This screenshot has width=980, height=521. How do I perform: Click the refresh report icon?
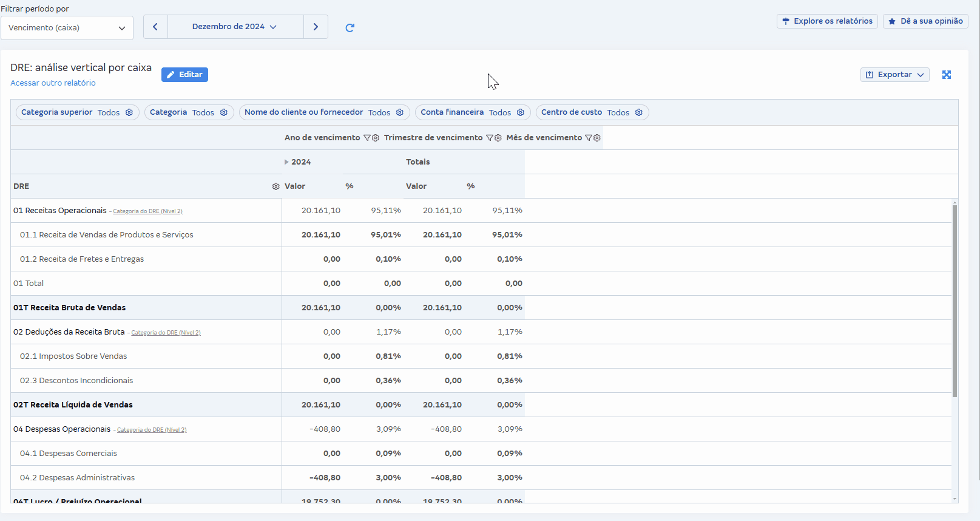coord(350,27)
